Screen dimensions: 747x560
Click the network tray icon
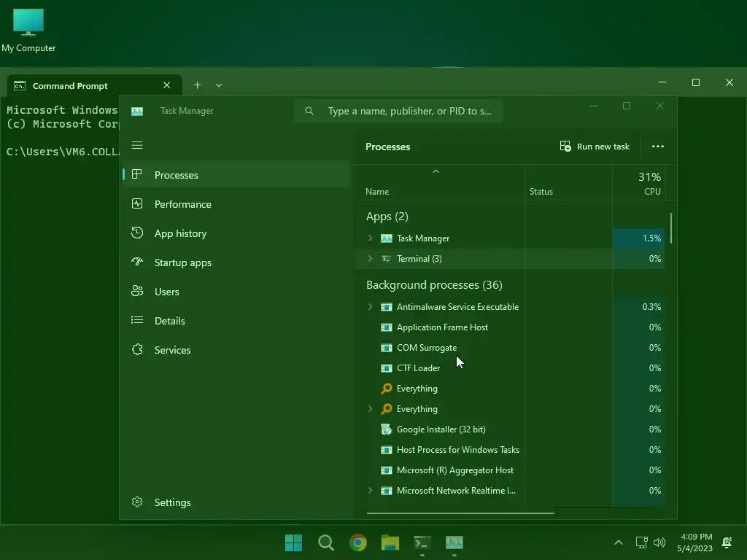point(641,542)
